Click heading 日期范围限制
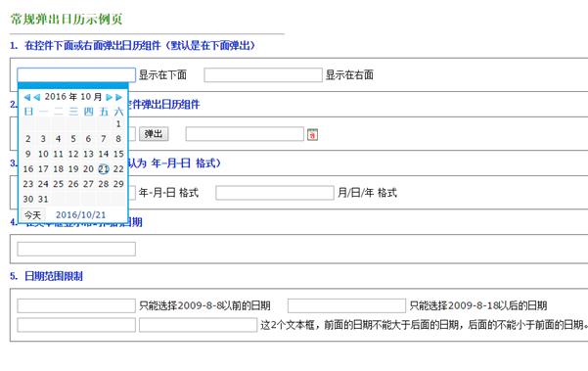588x371 pixels. (54, 276)
